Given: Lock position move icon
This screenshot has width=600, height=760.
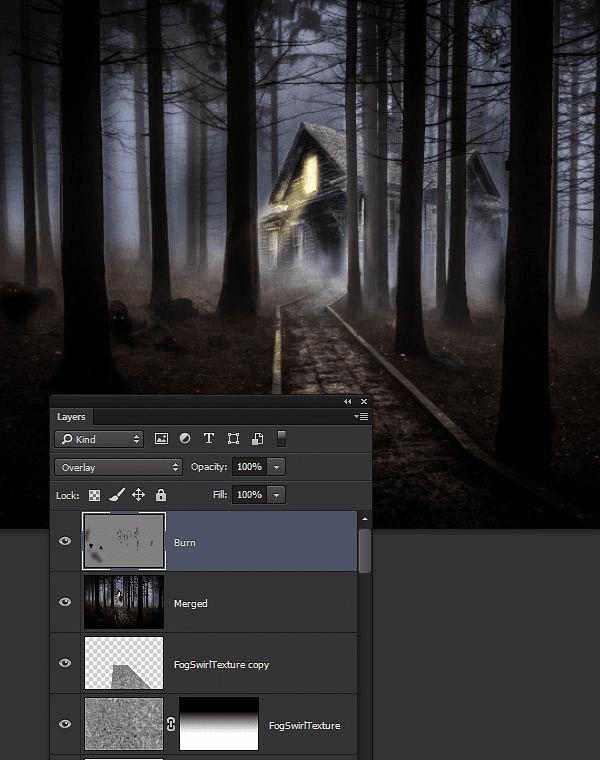Looking at the screenshot, I should click(139, 495).
